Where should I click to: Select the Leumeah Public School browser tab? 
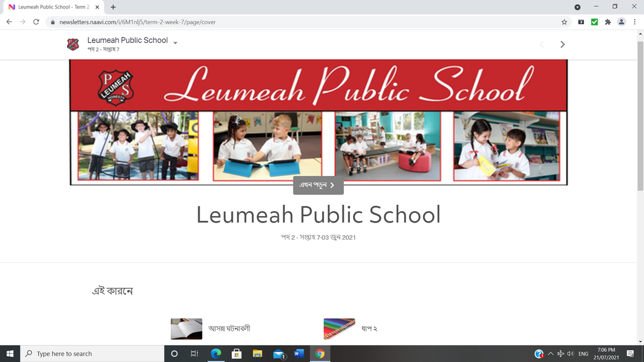(53, 7)
